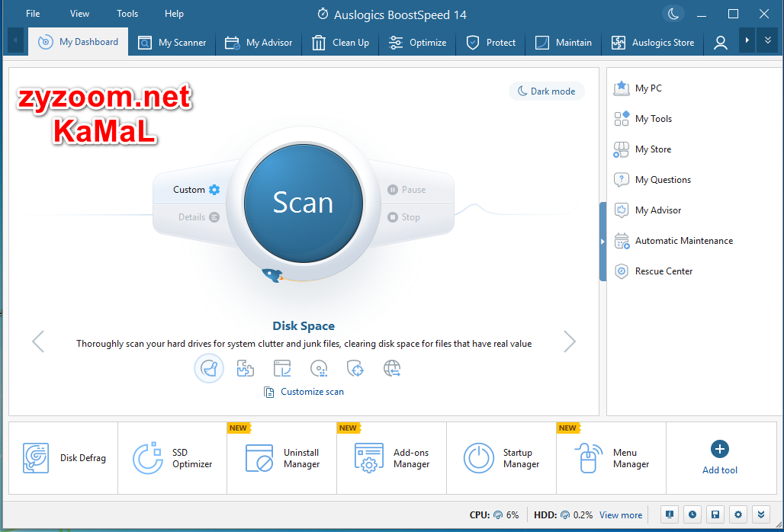Open Rescue Center in sidebar
The image size is (784, 532).
point(653,271)
